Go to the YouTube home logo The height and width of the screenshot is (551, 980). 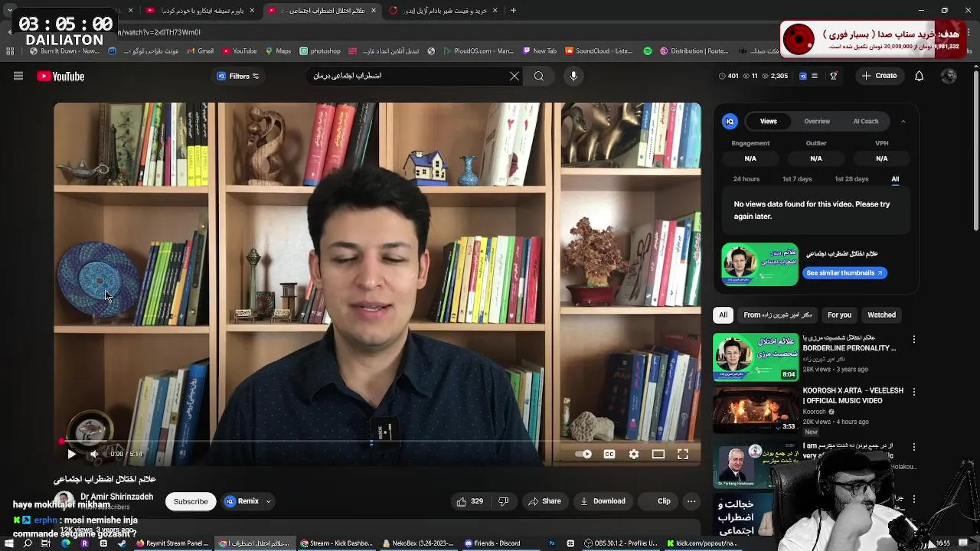tap(60, 76)
